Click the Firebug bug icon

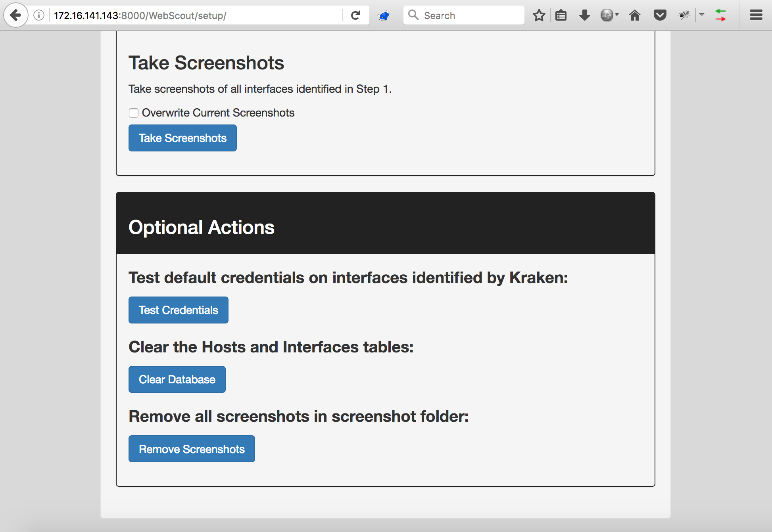click(x=684, y=15)
